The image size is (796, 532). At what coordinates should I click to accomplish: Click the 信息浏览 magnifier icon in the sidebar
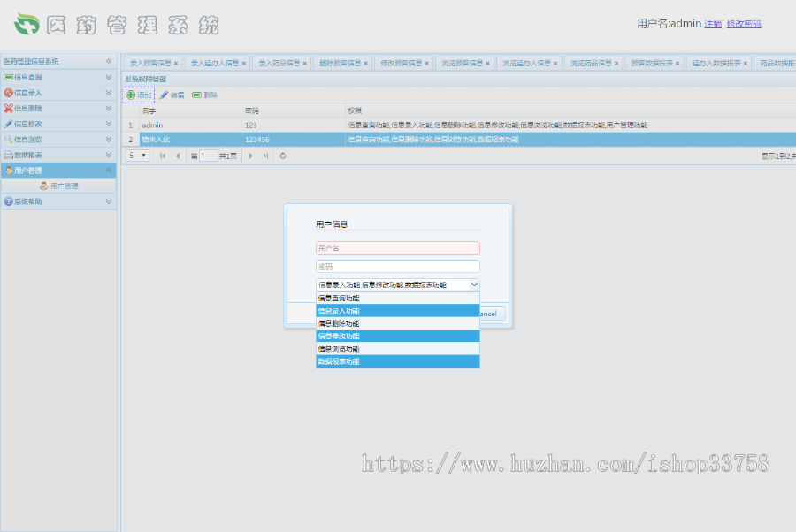click(10, 139)
